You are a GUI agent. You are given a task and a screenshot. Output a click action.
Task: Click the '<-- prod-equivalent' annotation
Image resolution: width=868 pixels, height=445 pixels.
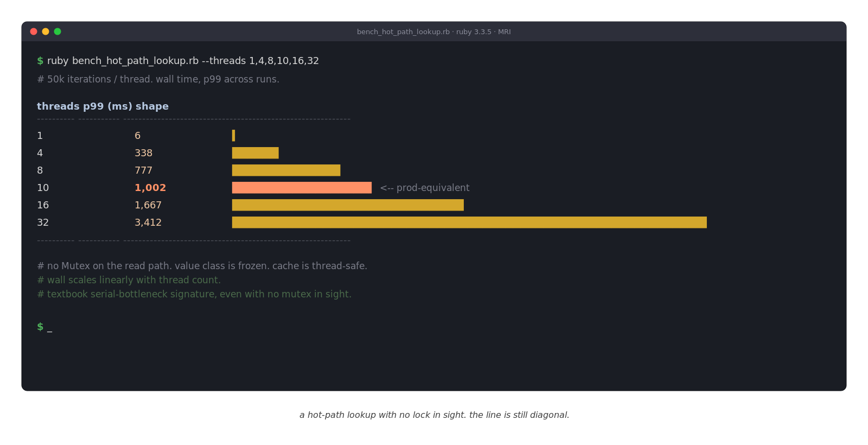pyautogui.click(x=425, y=188)
